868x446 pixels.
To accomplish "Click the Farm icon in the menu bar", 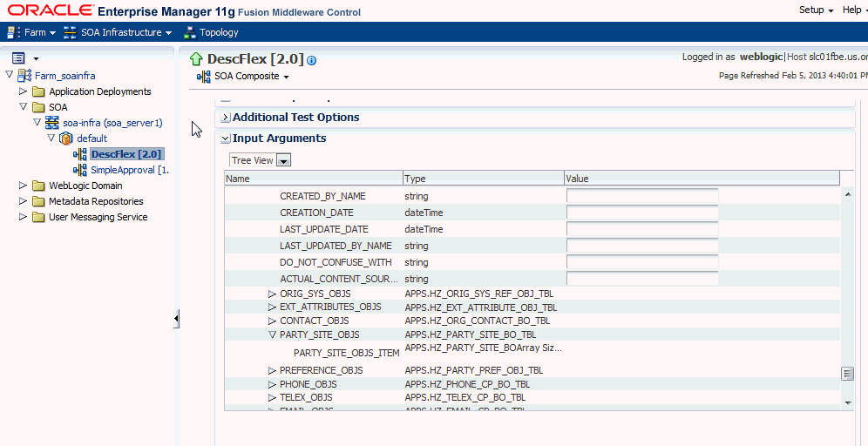I will coord(14,32).
